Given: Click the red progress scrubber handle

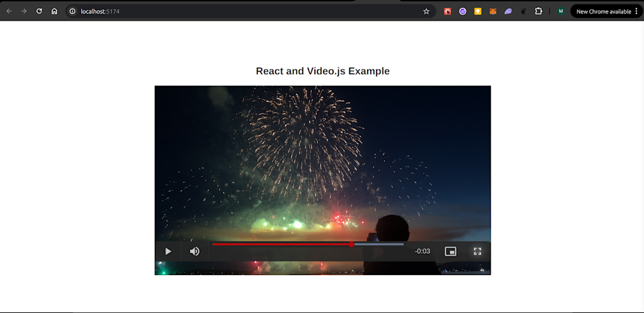Looking at the screenshot, I should click(x=352, y=244).
